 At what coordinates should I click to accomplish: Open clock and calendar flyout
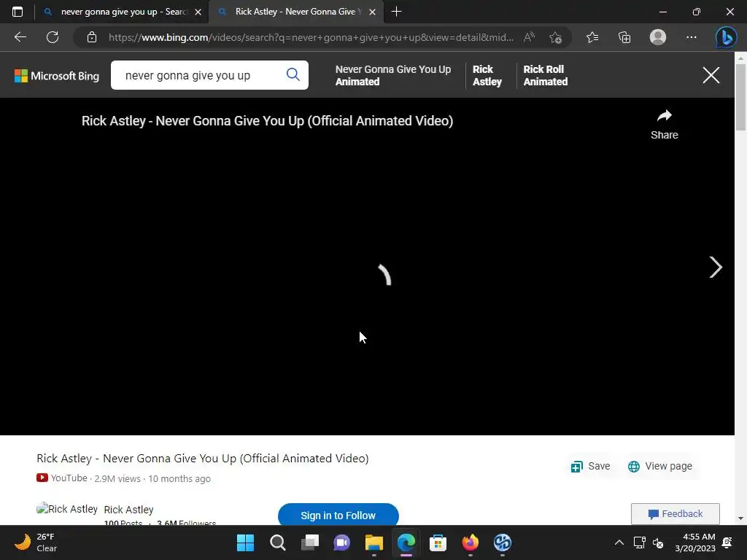point(695,542)
